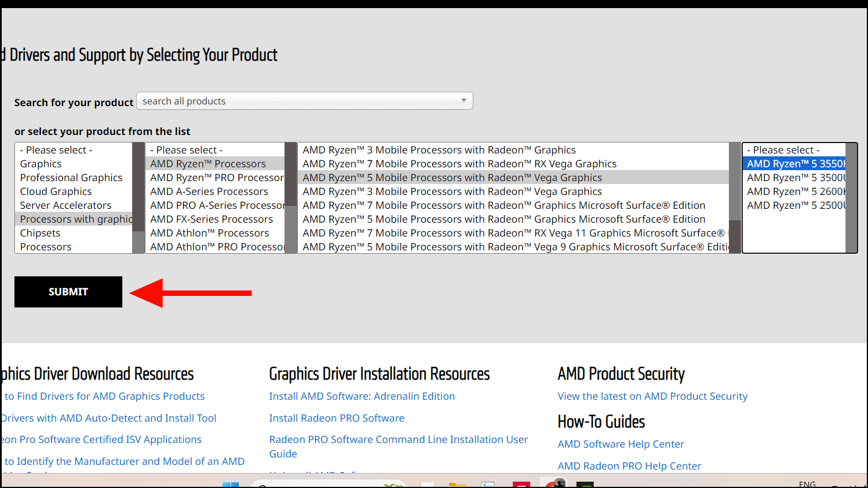Viewport: 868px width, 488px height.
Task: Click the black SUBMIT button
Action: coord(68,292)
